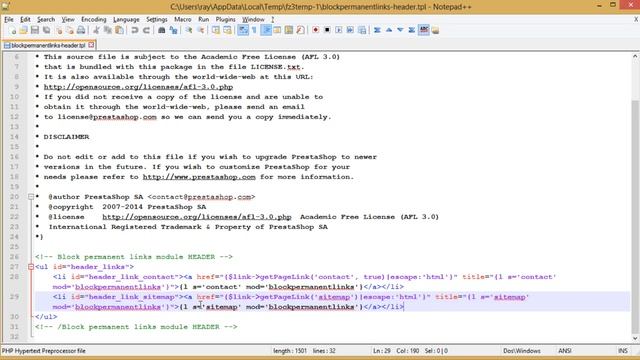Click the blue up-arrow plugin toolbar icon
The width and height of the screenshot is (640, 360).
point(389,30)
